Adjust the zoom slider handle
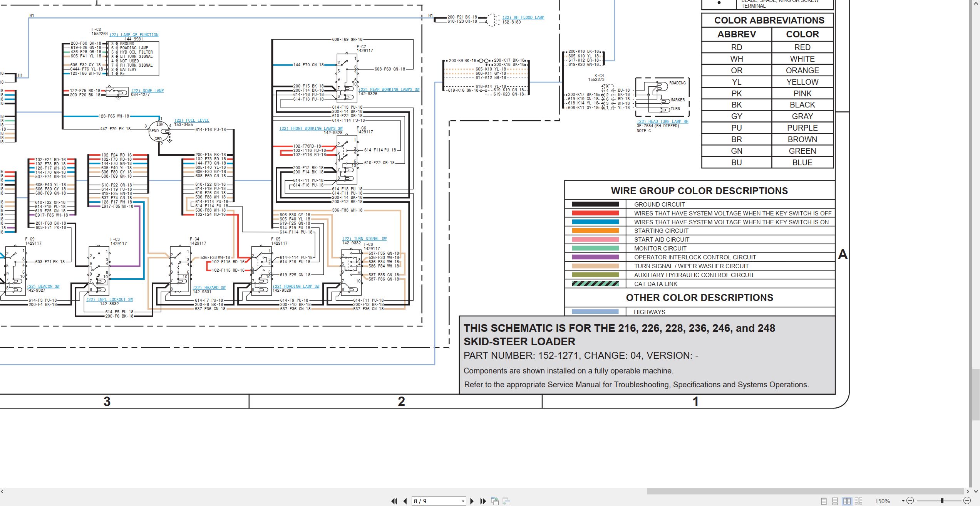Screen dimensions: 980x506 pyautogui.click(x=941, y=501)
